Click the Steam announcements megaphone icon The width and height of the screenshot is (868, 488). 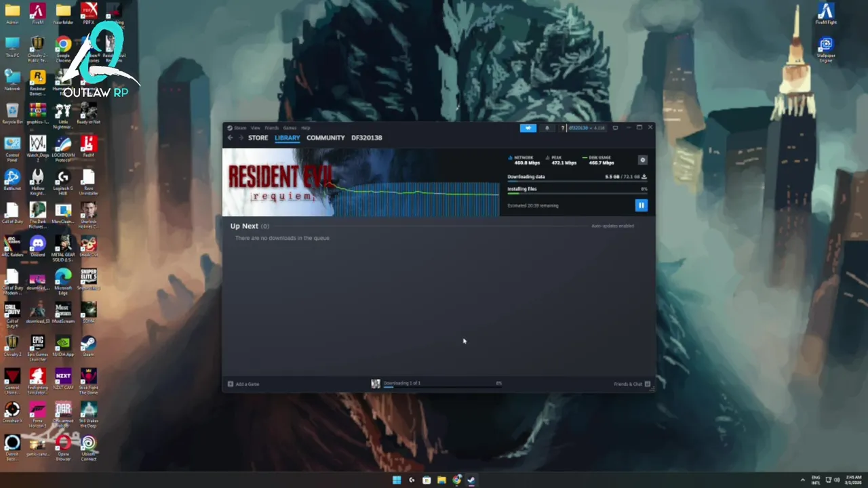coord(528,127)
